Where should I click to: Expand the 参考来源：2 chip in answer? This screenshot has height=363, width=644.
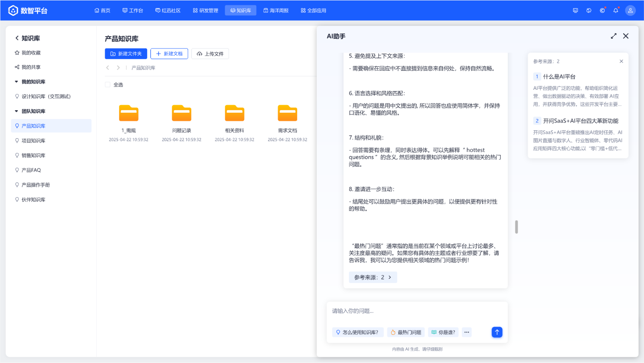(373, 277)
